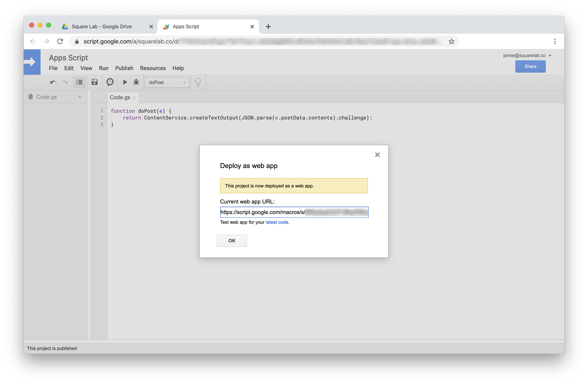The height and width of the screenshot is (385, 588).
Task: Click OK to close deploy dialog
Action: (x=232, y=240)
